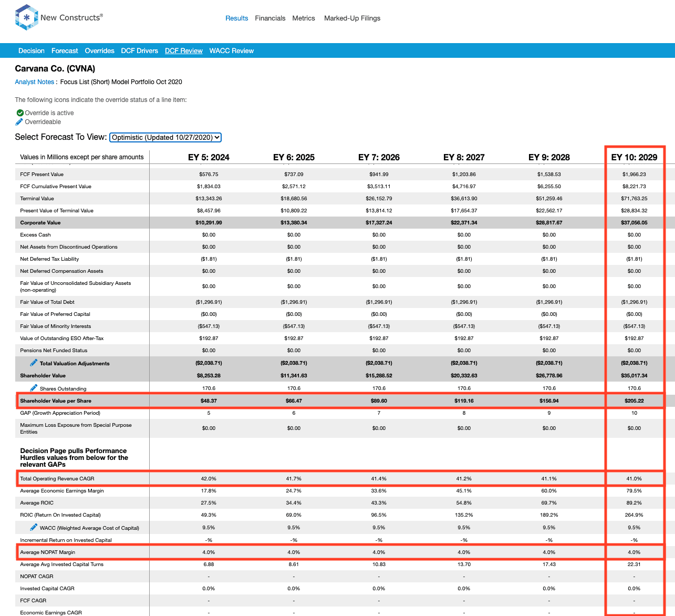Click FCF Cumulative Present Value $8,221.73
The height and width of the screenshot is (616, 675).
click(x=634, y=186)
